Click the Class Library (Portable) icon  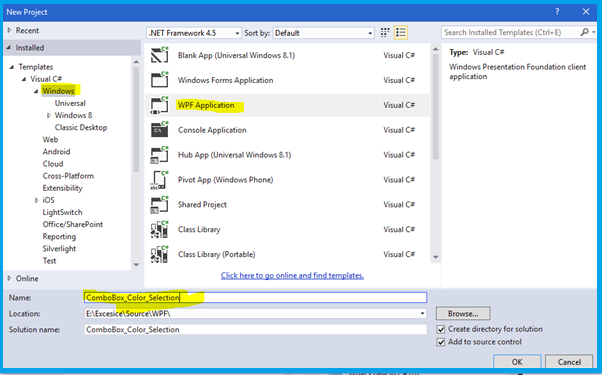159,254
